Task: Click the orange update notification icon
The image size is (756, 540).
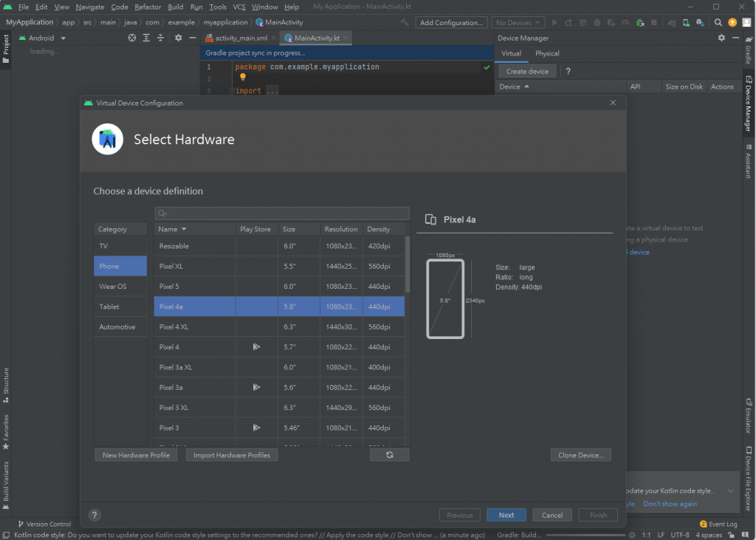Action: coord(732,23)
